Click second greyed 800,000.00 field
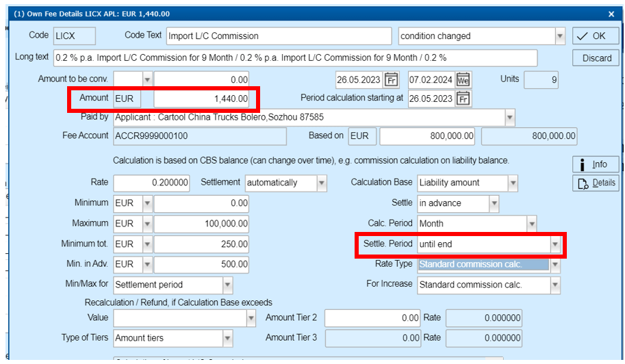The width and height of the screenshot is (625, 364). 529,136
